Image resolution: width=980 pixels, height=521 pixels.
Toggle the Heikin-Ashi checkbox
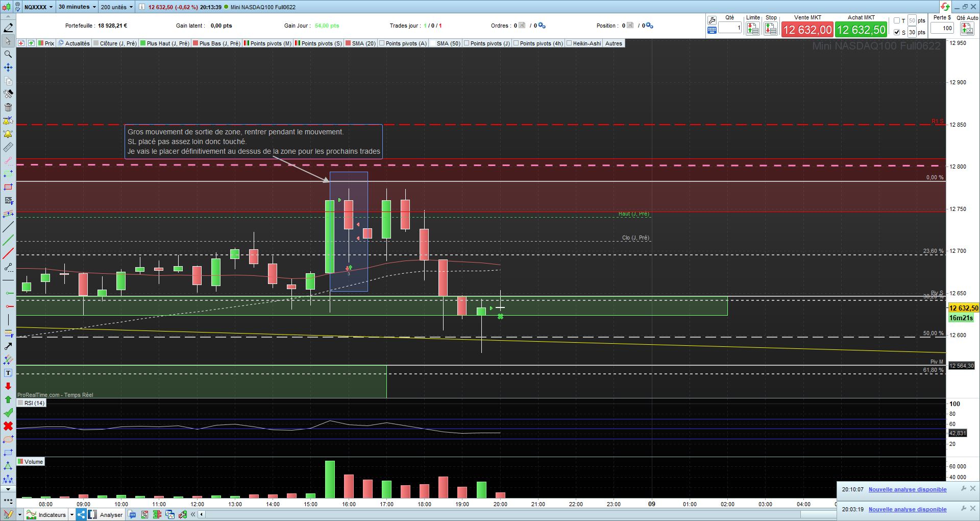pos(569,43)
